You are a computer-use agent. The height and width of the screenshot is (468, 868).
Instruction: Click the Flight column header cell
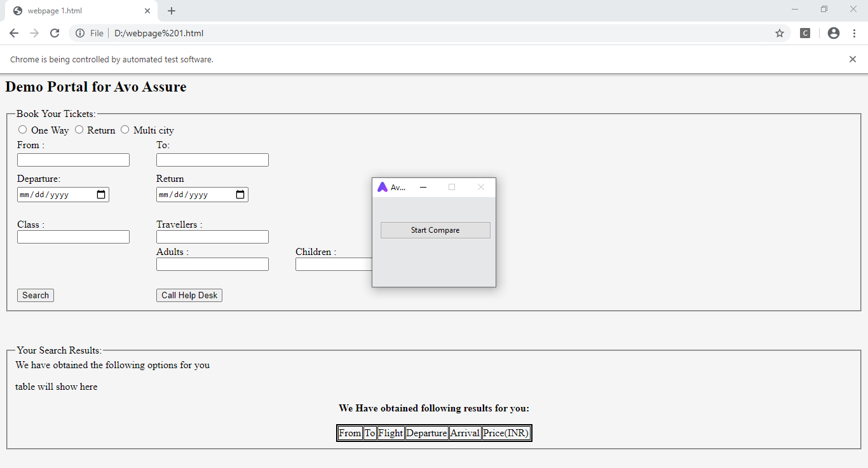391,433
